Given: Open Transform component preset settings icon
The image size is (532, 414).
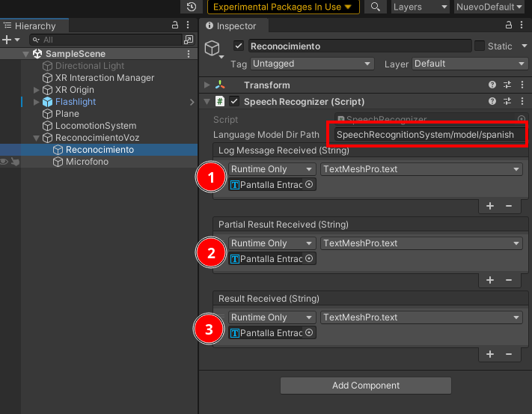Looking at the screenshot, I should pyautogui.click(x=507, y=85).
